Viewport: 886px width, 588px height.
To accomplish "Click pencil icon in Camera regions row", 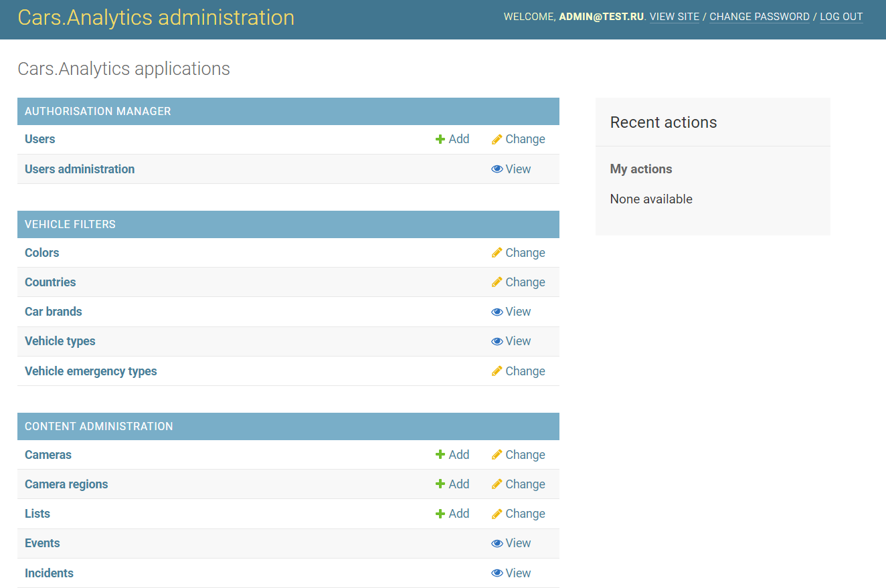I will pos(497,484).
